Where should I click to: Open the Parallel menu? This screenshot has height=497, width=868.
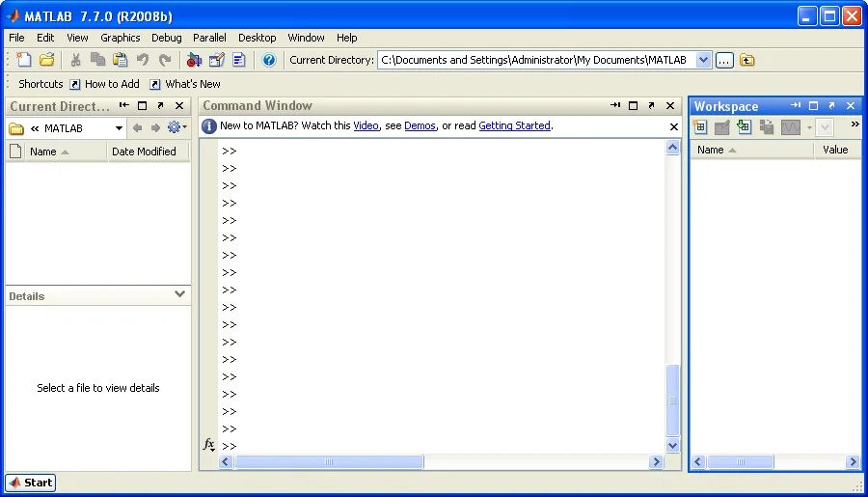[x=209, y=38]
